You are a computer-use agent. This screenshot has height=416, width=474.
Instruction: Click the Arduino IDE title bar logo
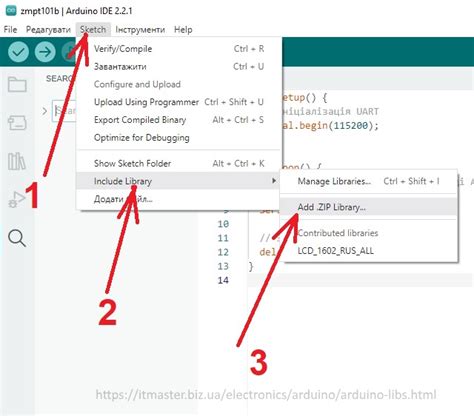tap(11, 11)
